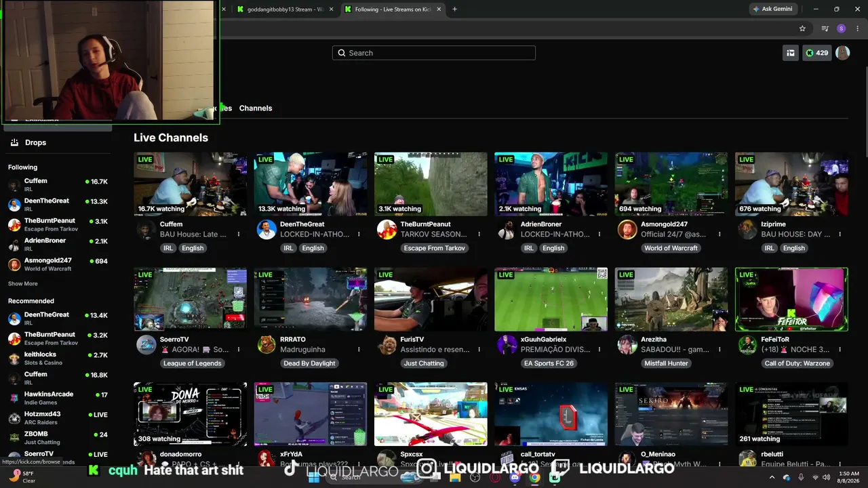Open Hotzmxd43 in Recommended sidebar list
868x488 pixels.
58,418
